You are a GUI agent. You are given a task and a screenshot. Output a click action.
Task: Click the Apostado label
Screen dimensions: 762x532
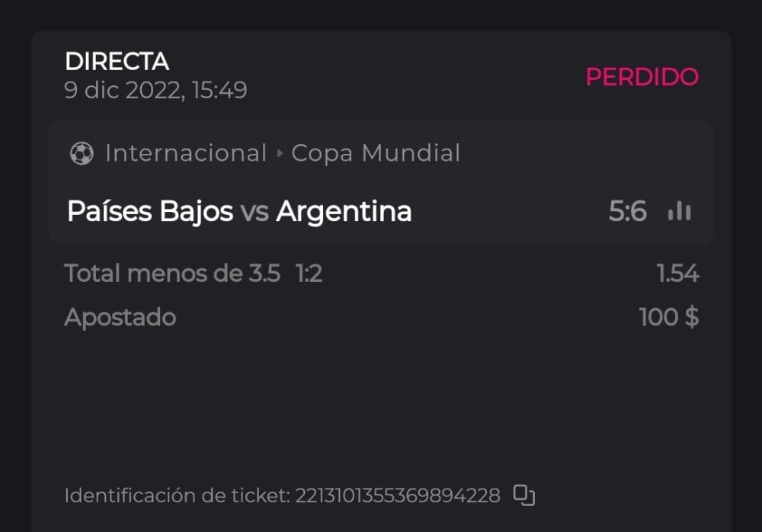[x=120, y=317]
